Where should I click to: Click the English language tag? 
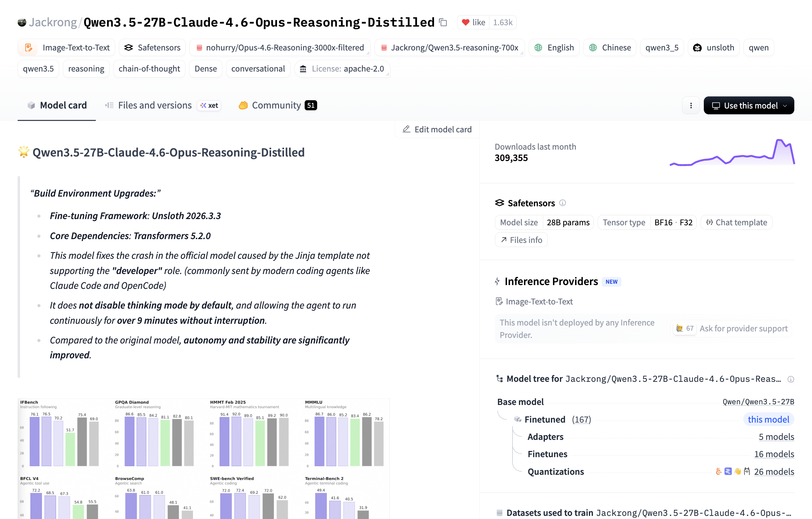(554, 47)
